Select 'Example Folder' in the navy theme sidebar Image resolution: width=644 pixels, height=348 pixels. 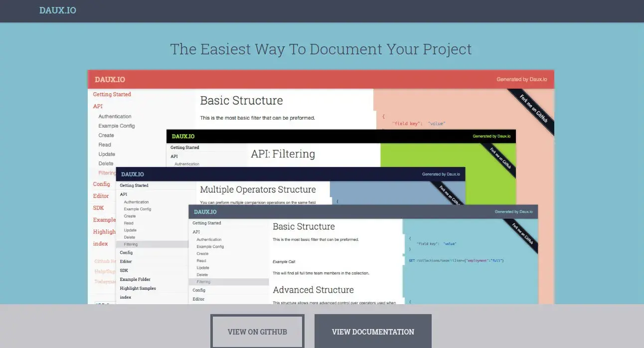coord(135,279)
